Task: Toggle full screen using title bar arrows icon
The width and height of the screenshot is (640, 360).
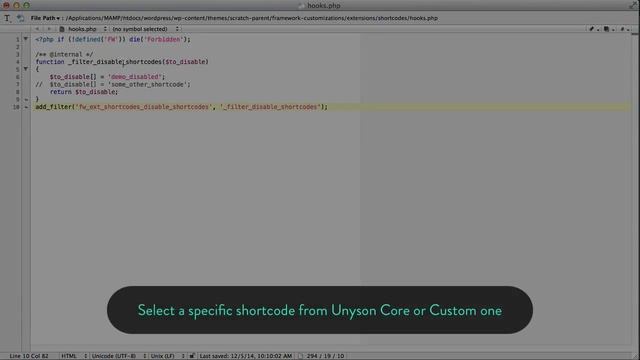Action: point(633,5)
